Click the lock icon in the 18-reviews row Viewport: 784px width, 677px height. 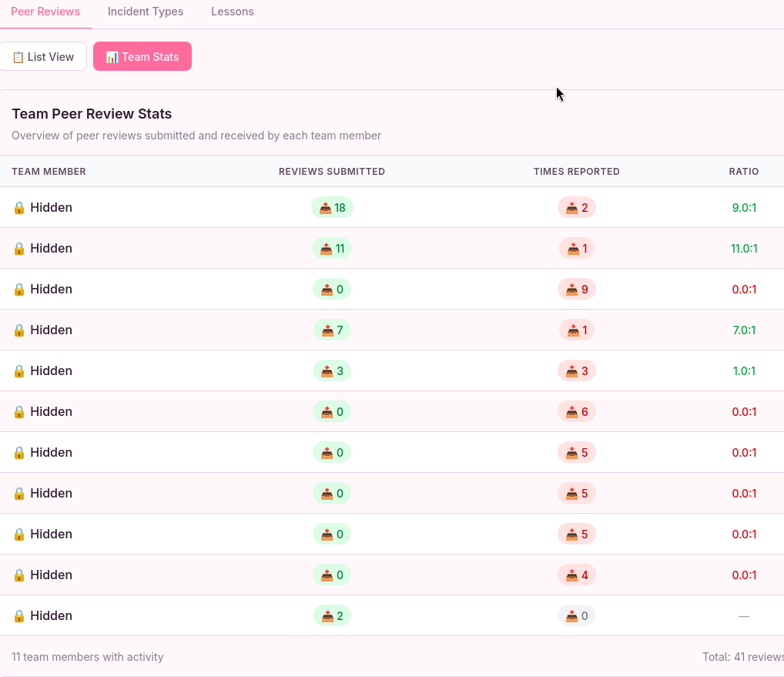[19, 207]
